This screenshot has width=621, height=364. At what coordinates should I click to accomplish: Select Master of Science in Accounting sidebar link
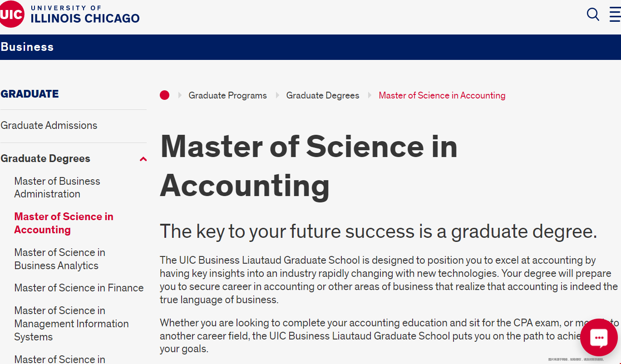click(64, 223)
